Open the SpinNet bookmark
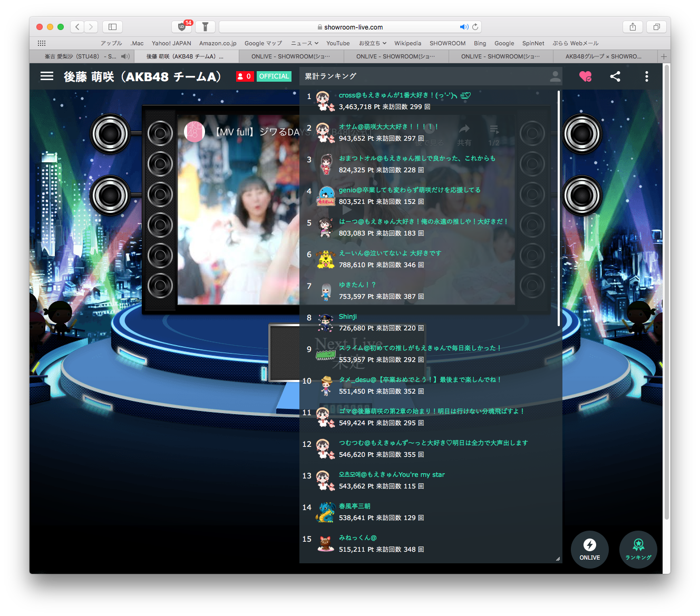This screenshot has height=616, width=700. 533,43
